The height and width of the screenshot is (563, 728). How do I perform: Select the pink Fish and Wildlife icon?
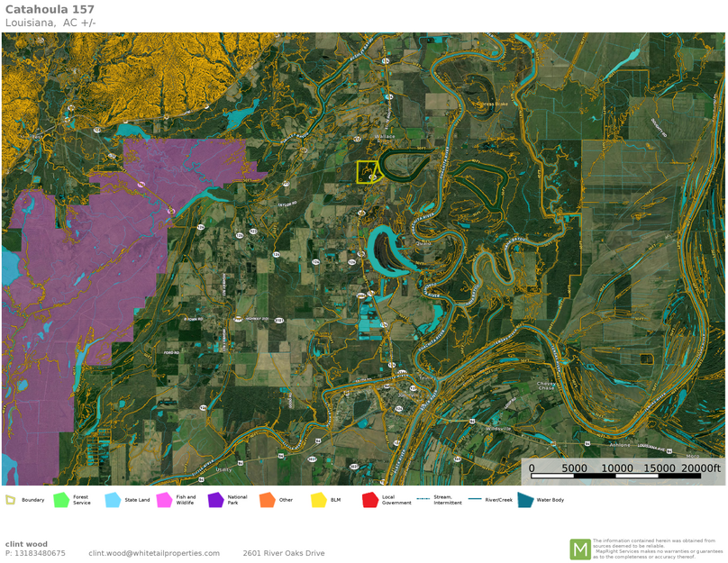(x=164, y=500)
